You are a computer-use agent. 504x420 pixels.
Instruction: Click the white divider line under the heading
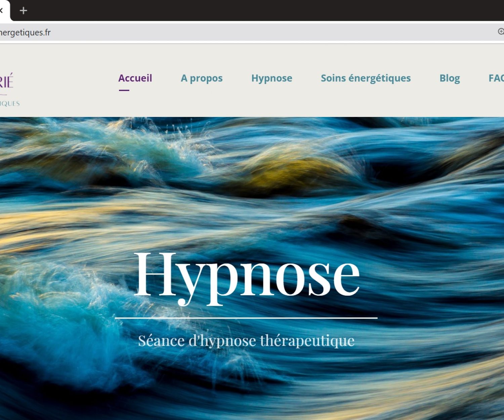click(246, 318)
